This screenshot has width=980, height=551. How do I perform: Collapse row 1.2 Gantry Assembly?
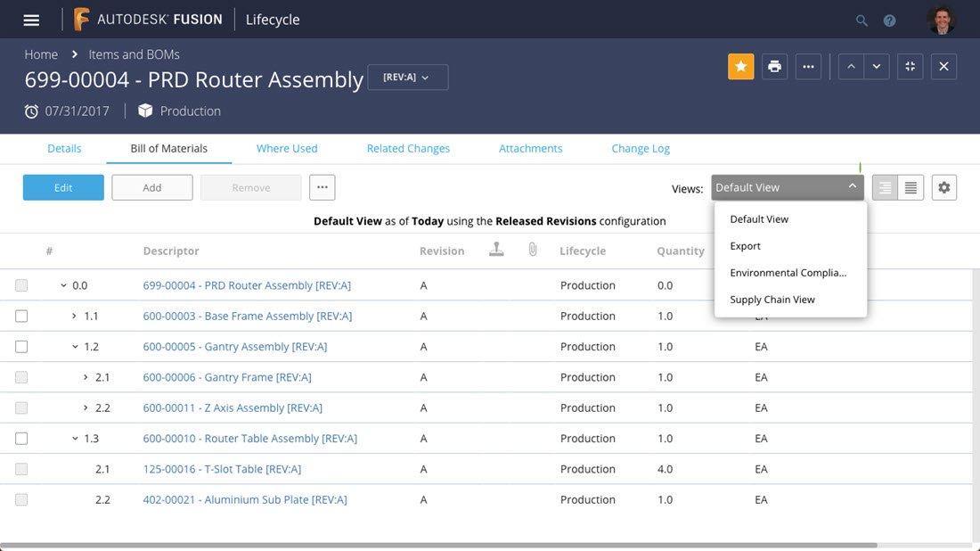(x=74, y=347)
